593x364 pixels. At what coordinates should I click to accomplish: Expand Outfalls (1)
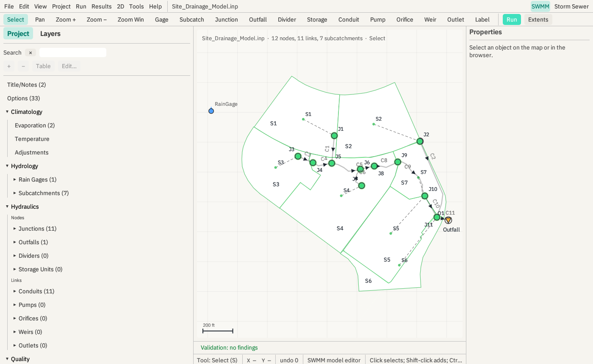point(15,242)
